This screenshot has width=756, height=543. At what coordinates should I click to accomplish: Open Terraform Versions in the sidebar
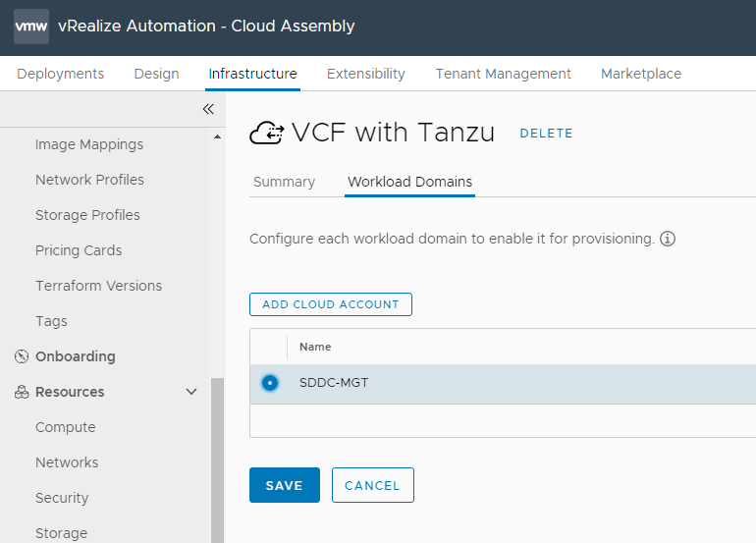99,286
